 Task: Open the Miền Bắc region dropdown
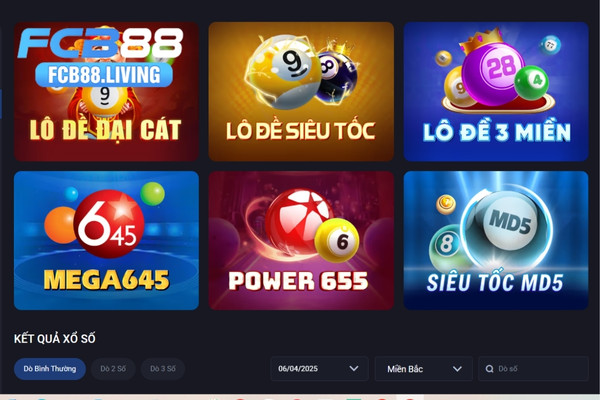pyautogui.click(x=424, y=369)
